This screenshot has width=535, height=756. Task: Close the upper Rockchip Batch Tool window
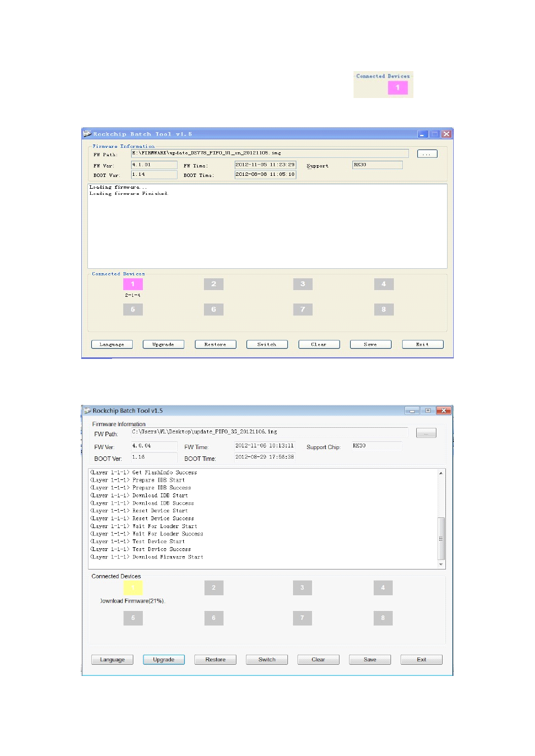click(446, 134)
